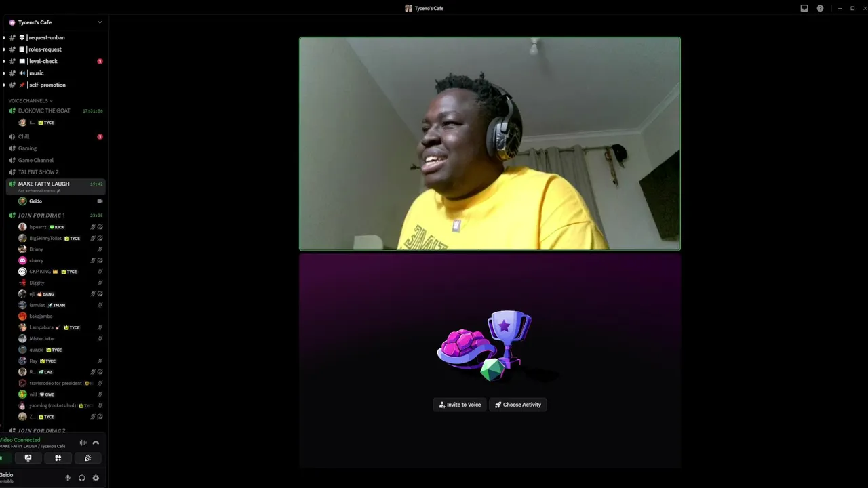Viewport: 868px width, 488px height.
Task: Open the request-unban text channel
Action: [56, 37]
